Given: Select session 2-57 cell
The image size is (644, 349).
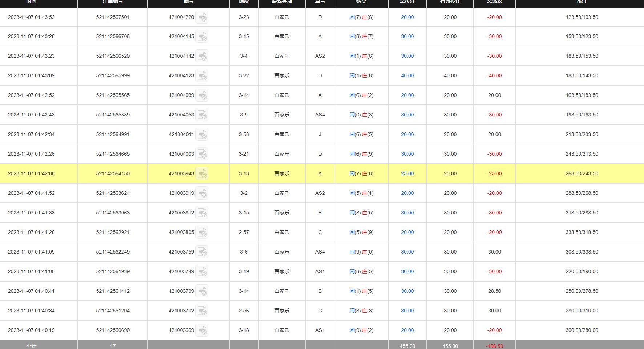Looking at the screenshot, I should (x=244, y=232).
